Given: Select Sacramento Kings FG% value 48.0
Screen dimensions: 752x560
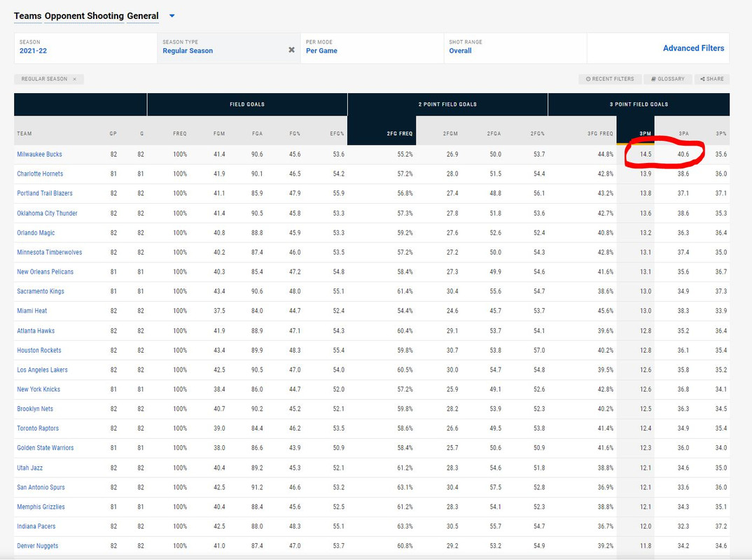Looking at the screenshot, I should click(295, 291).
